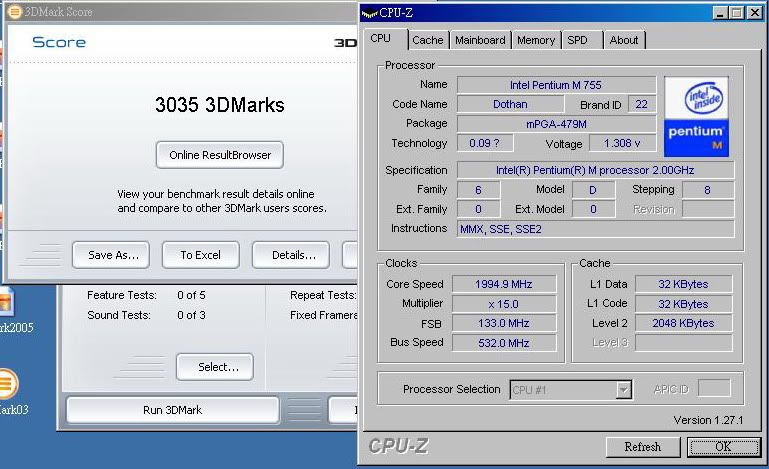769x469 pixels.
Task: Click the Level 2 cache 2048 KBytes value
Action: (x=683, y=323)
